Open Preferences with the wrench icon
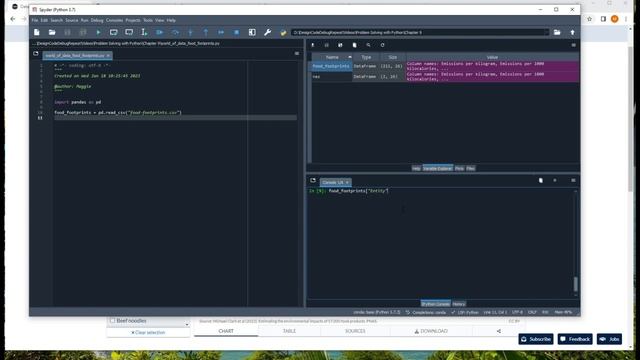Viewport: 640px width, 360px height. (267, 32)
